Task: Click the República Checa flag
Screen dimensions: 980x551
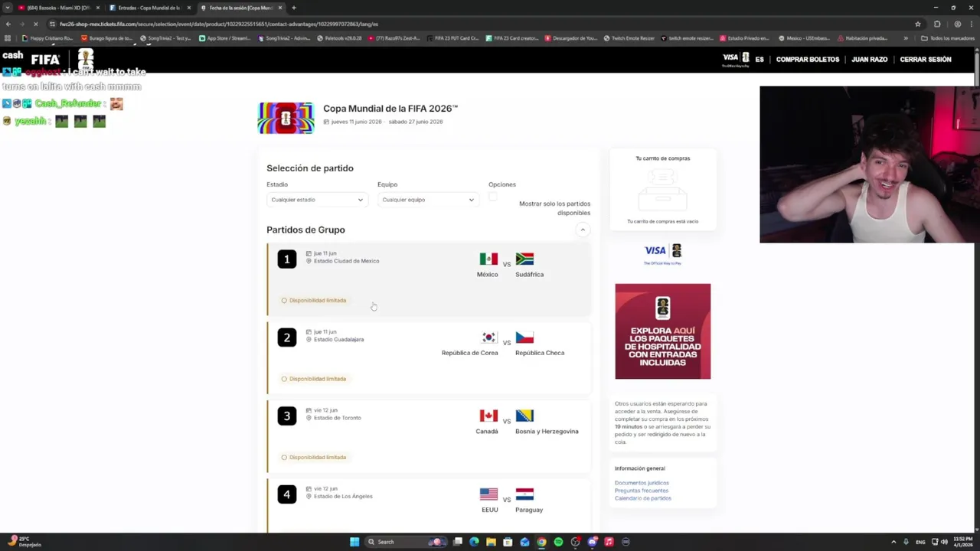Action: pyautogui.click(x=524, y=337)
